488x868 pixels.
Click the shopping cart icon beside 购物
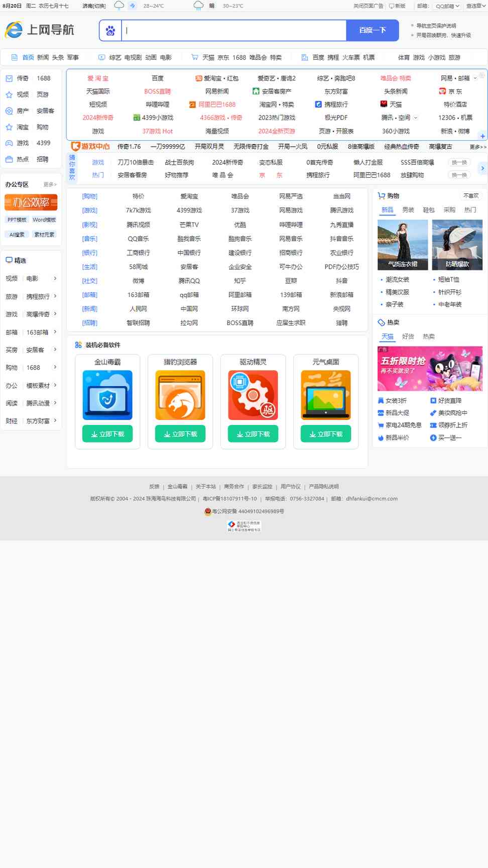point(382,196)
